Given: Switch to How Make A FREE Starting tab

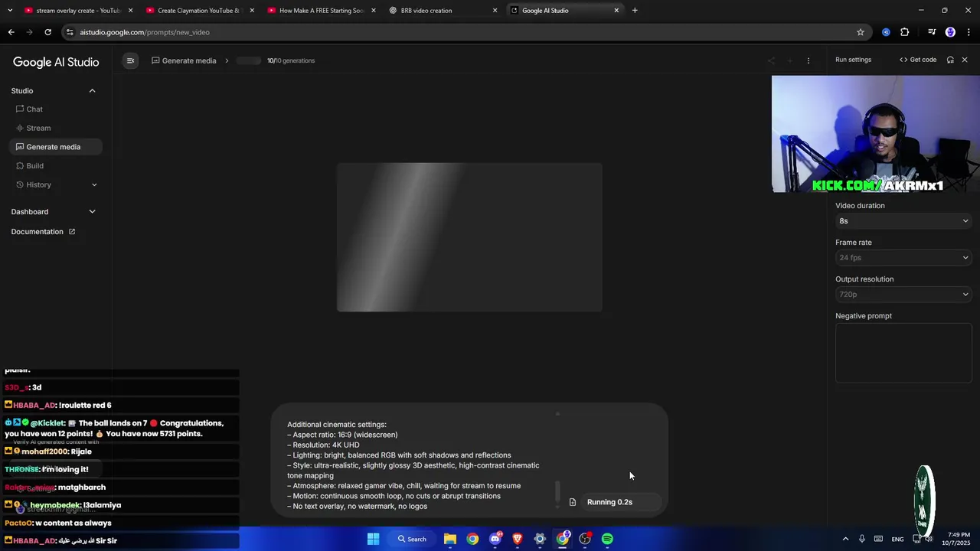Looking at the screenshot, I should click(322, 11).
